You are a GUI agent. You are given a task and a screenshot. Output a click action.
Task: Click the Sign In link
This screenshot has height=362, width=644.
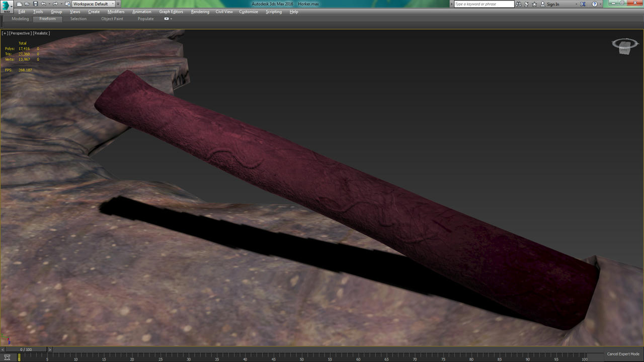coord(553,4)
